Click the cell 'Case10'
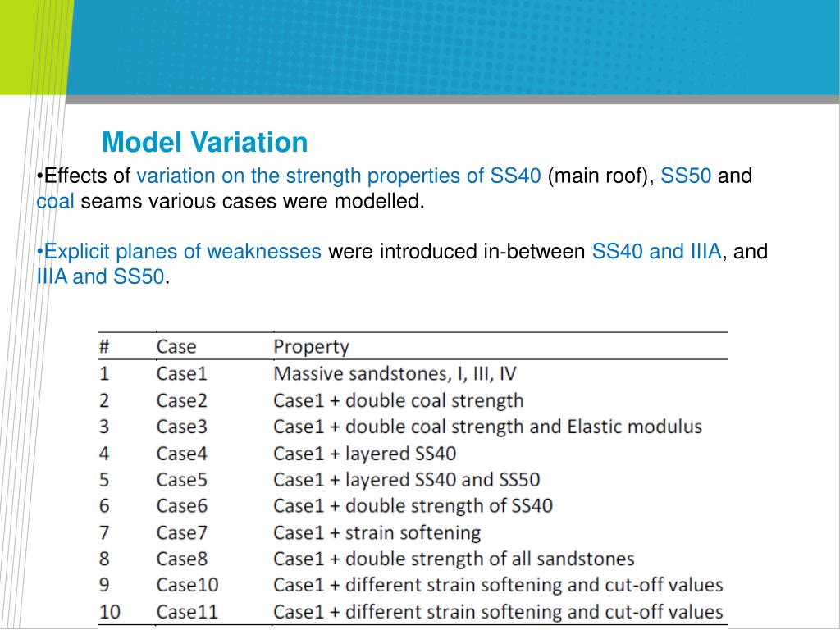Screen dimensions: 840x630 tap(188, 585)
